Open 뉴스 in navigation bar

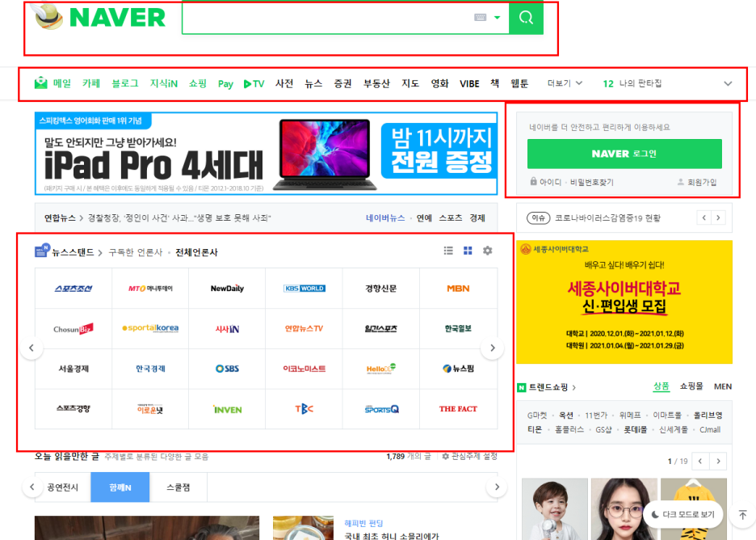[313, 83]
